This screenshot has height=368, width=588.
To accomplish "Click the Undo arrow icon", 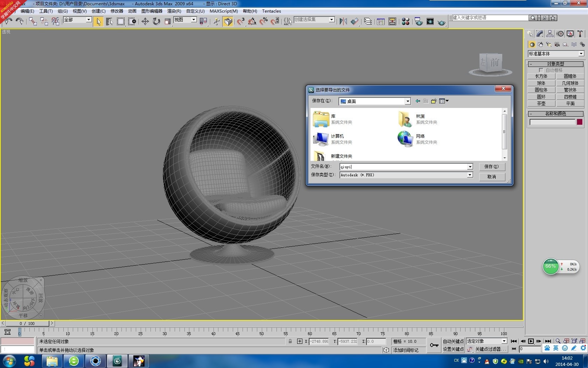I will coord(8,21).
